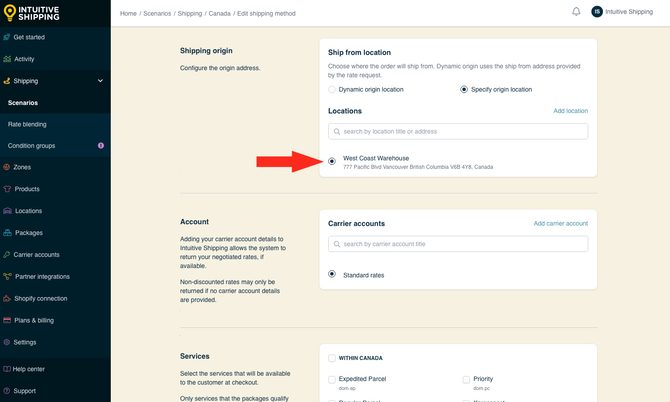
Task: Check the Within Canada checkbox
Action: click(332, 358)
